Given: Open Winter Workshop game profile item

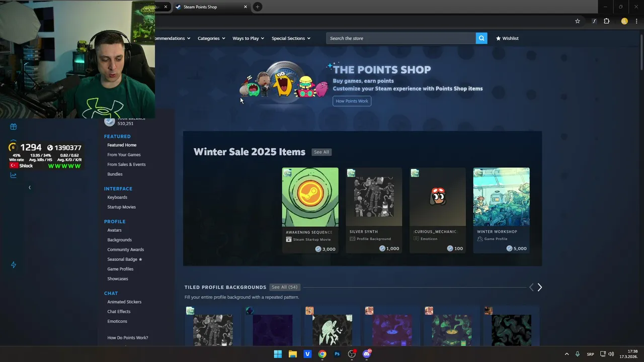Looking at the screenshot, I should pos(501,211).
